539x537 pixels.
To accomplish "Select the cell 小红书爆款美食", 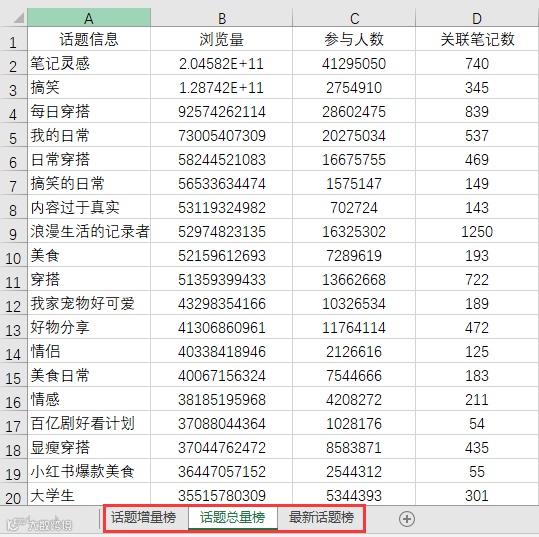I will coord(89,471).
